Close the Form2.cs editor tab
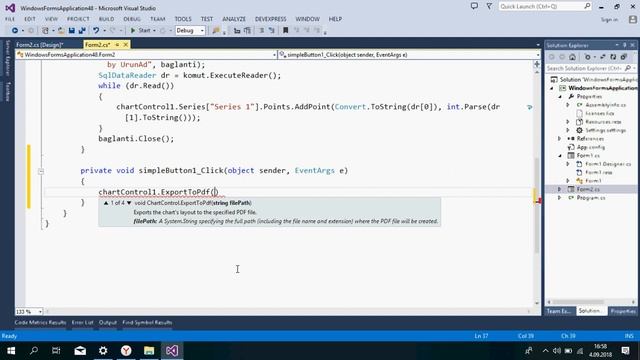640x360 pixels. (x=126, y=44)
